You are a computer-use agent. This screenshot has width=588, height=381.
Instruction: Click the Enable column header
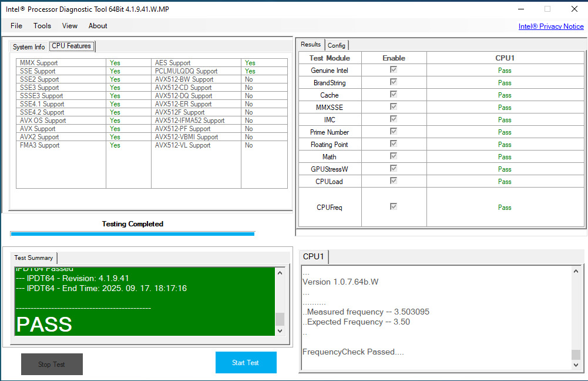click(394, 58)
